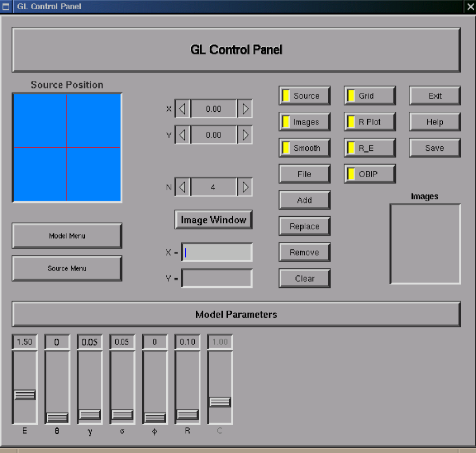Open the Source Menu
Screen dimensions: 476x453
point(67,268)
